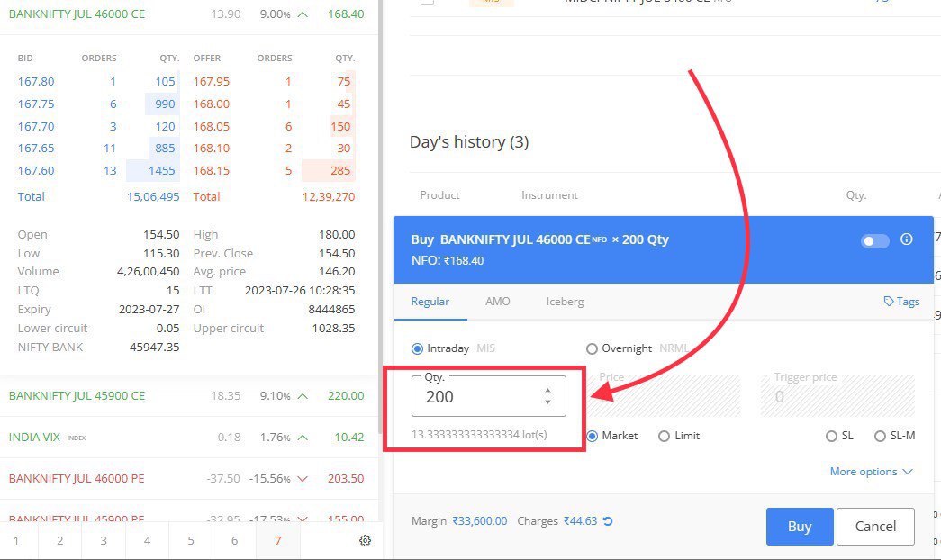This screenshot has height=560, width=941.
Task: Click the Instrument column header
Action: click(x=549, y=195)
